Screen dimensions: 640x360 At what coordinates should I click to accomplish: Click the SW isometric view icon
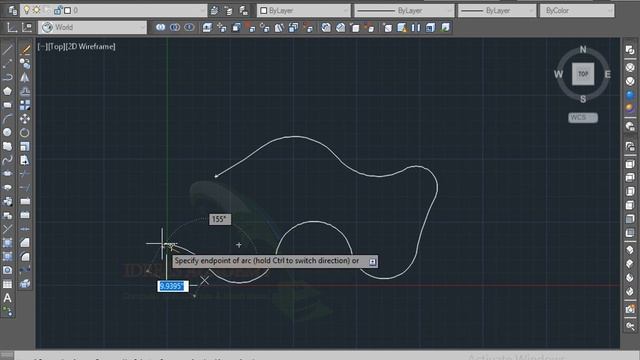click(x=630, y=250)
